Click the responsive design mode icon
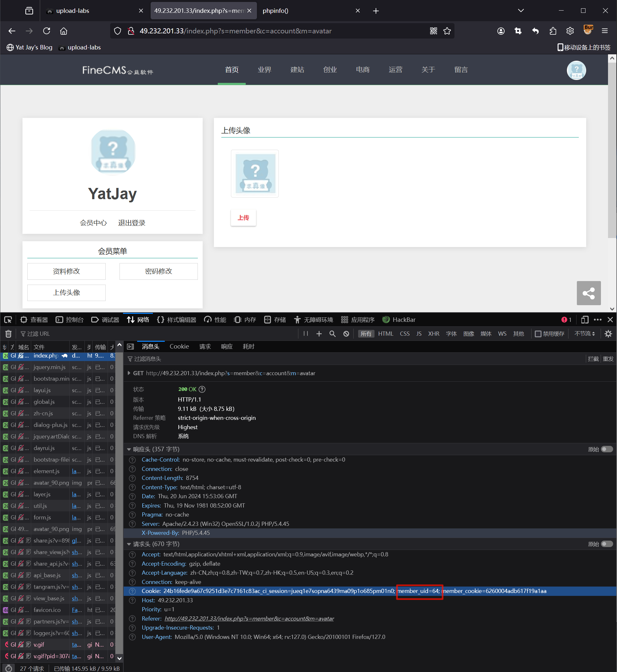617x672 pixels. (585, 320)
